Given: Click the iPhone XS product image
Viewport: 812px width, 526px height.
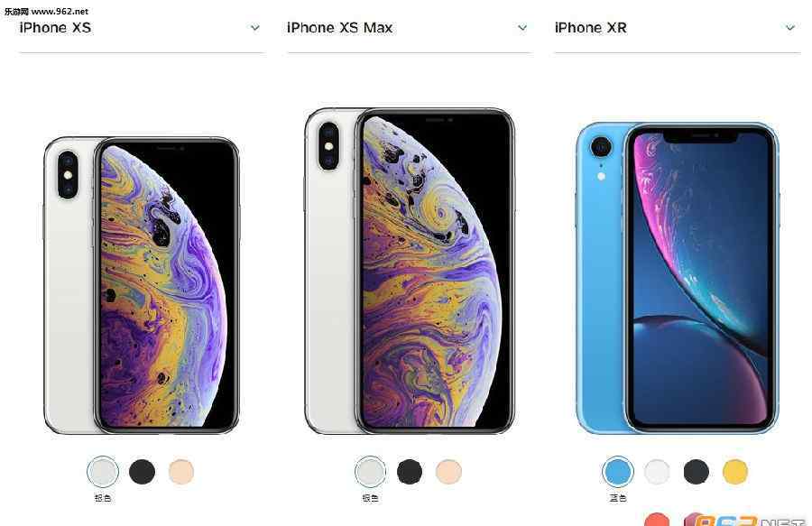Looking at the screenshot, I should pos(142,285).
